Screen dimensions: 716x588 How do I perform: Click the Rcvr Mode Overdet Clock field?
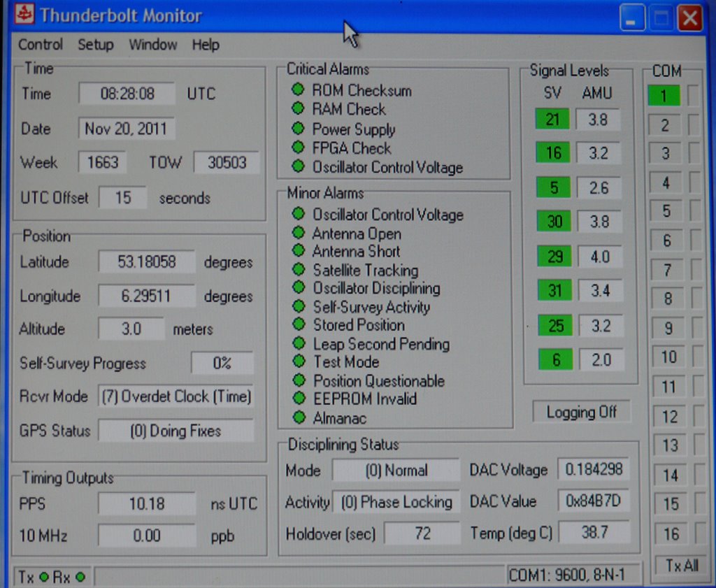point(176,396)
